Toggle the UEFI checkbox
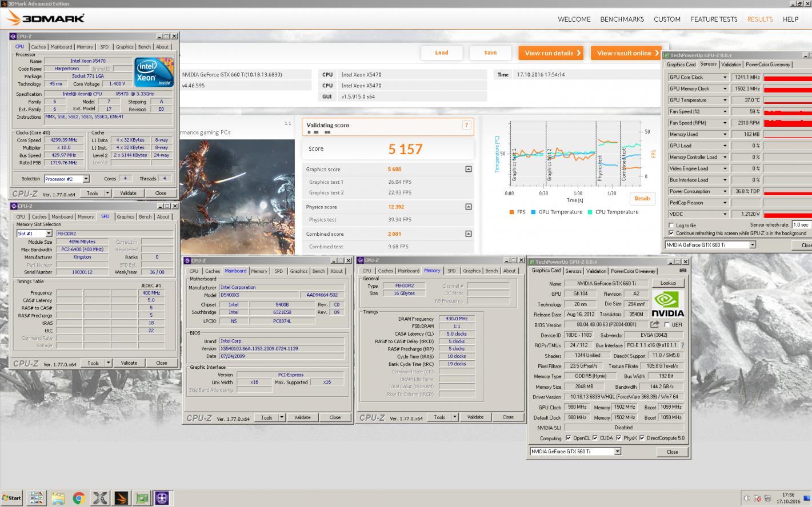Viewport: 812px width, 507px height. click(667, 325)
